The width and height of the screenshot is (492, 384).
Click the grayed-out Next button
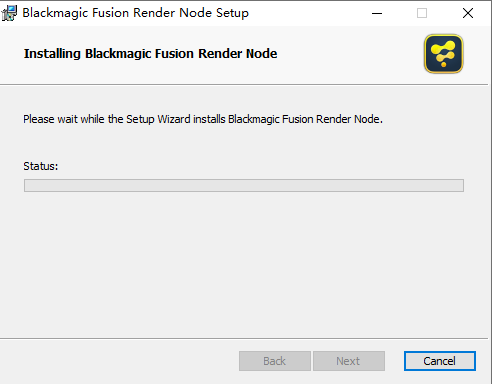click(349, 361)
